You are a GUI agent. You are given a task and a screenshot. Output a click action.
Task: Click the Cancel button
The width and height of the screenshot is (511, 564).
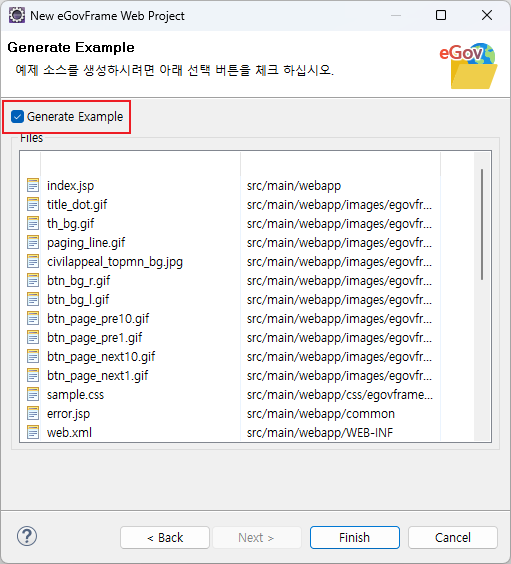click(x=453, y=537)
